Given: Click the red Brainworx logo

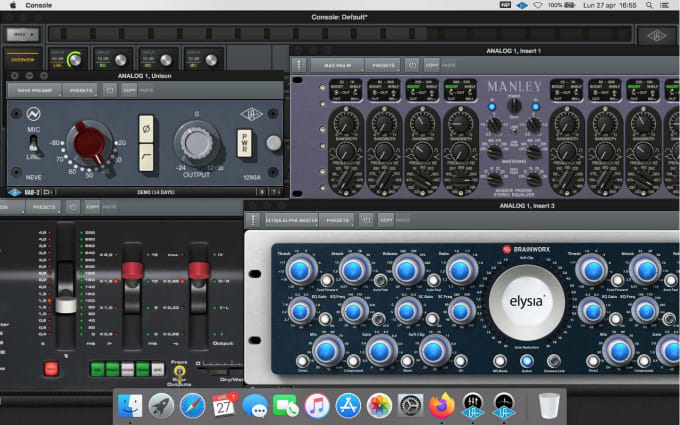Looking at the screenshot, I should [x=507, y=249].
